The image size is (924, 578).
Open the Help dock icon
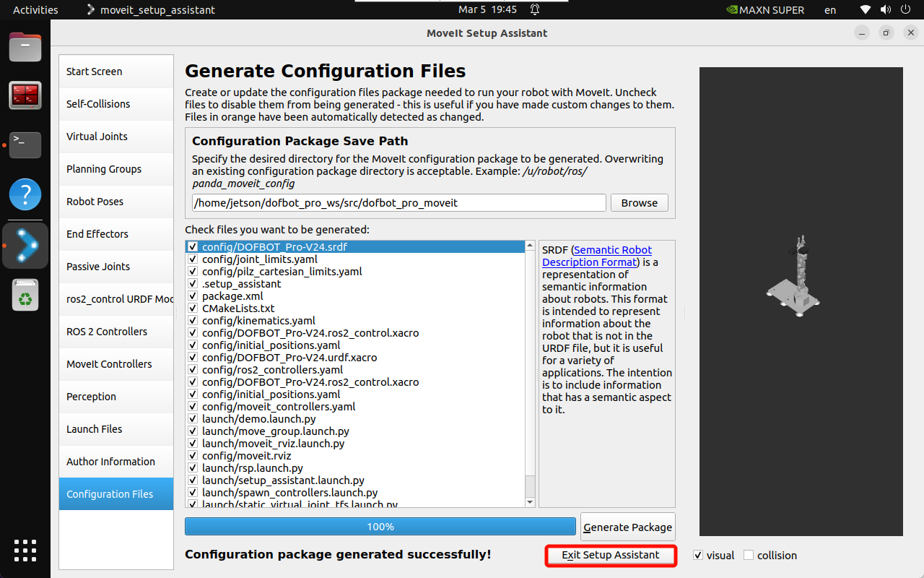tap(25, 194)
